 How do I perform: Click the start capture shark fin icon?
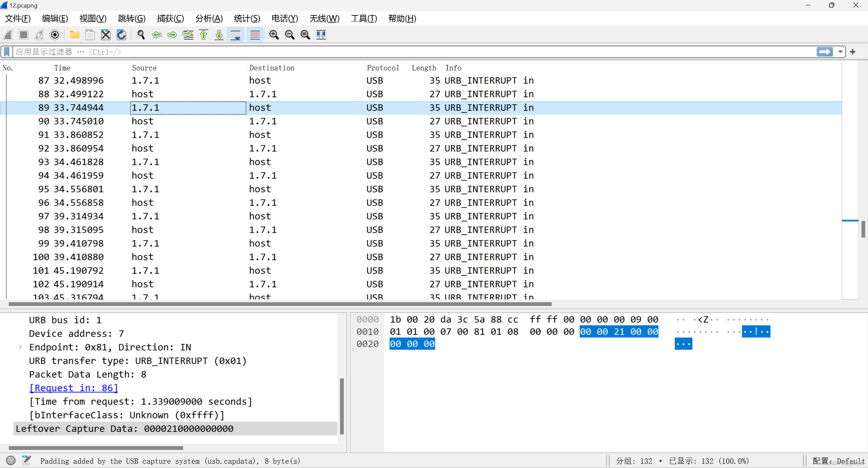pyautogui.click(x=9, y=35)
